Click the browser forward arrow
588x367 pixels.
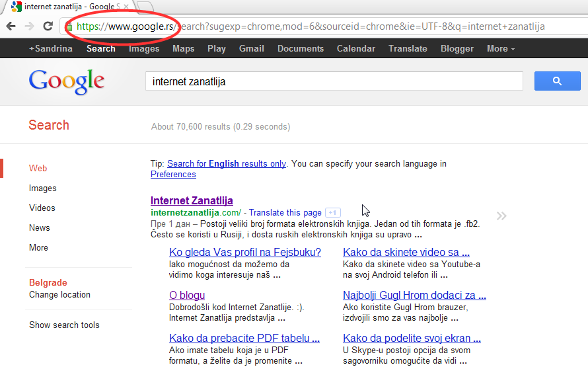click(29, 26)
